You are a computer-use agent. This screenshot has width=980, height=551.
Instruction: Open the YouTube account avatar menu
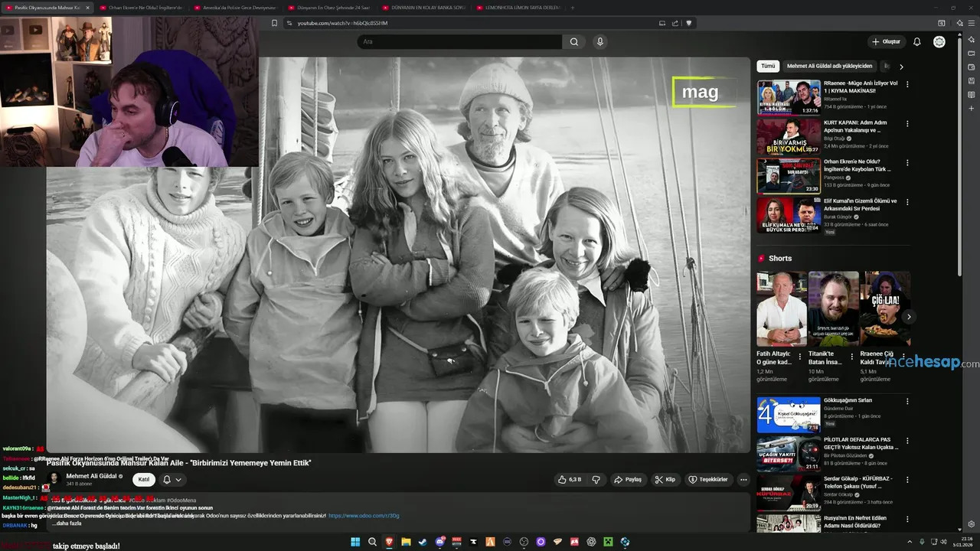939,41
